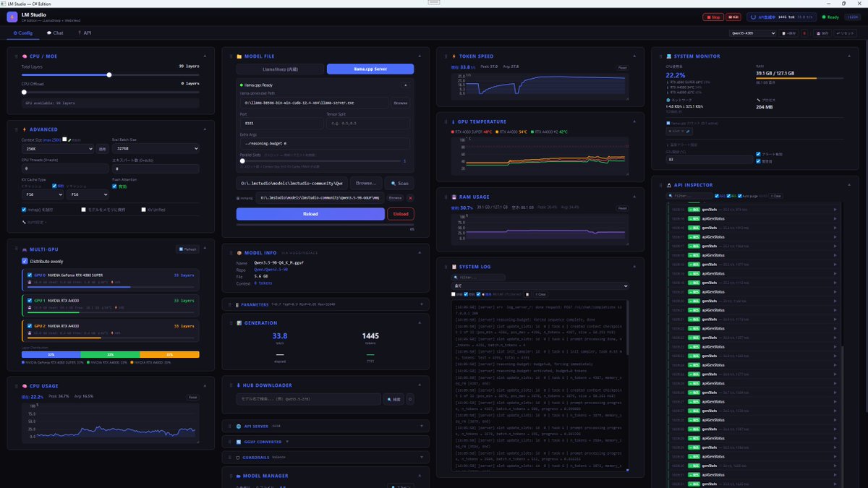Toggle the mmap() checkbox

click(24, 210)
